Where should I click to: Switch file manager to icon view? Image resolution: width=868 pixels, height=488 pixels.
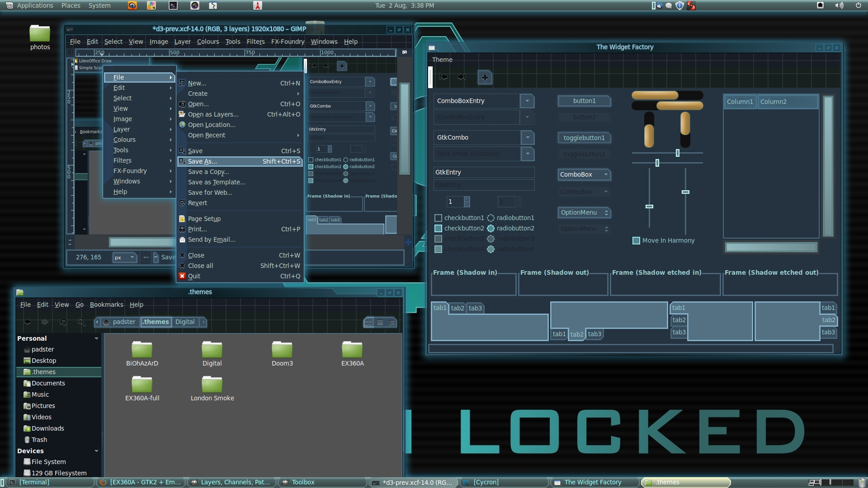(368, 323)
